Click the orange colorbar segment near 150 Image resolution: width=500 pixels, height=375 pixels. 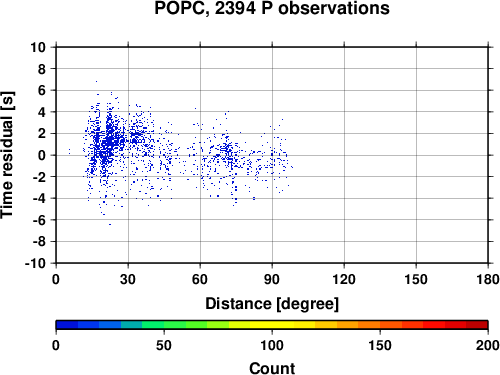(x=380, y=325)
